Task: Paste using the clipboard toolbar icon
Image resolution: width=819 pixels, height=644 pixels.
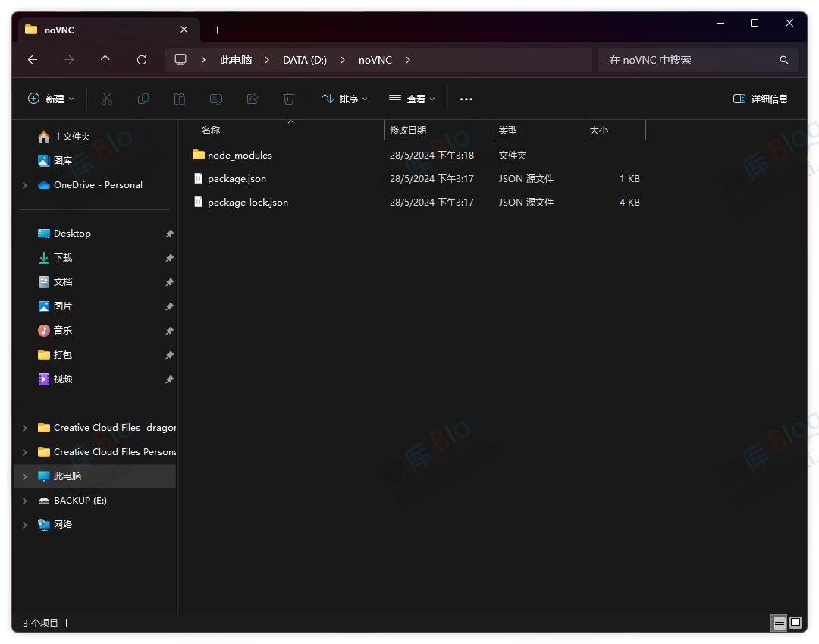Action: [180, 99]
